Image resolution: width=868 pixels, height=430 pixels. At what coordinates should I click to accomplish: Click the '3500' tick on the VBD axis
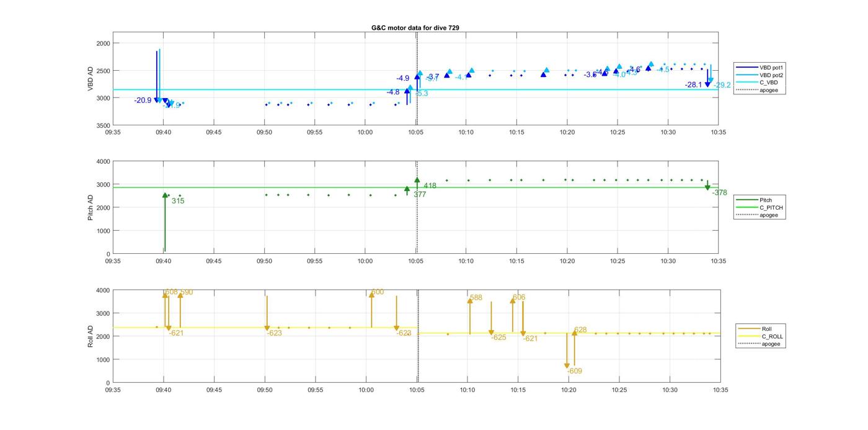102,125
